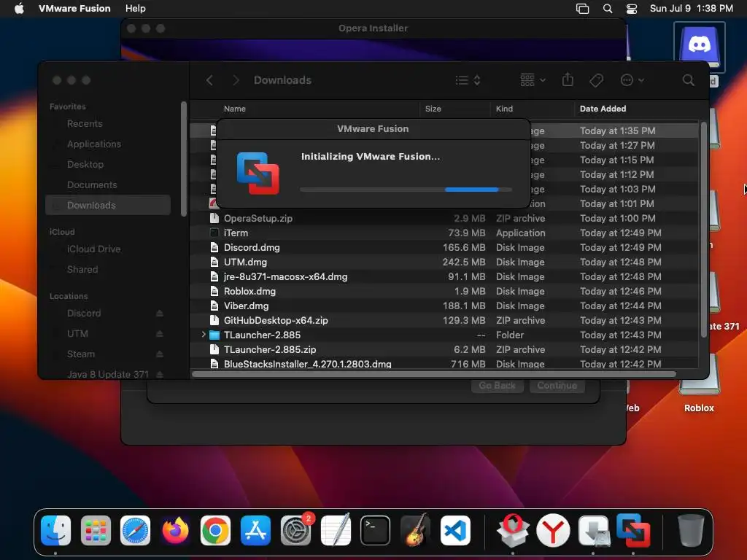Open System Settings in the Dock
Image resolution: width=747 pixels, height=560 pixels.
click(x=295, y=530)
